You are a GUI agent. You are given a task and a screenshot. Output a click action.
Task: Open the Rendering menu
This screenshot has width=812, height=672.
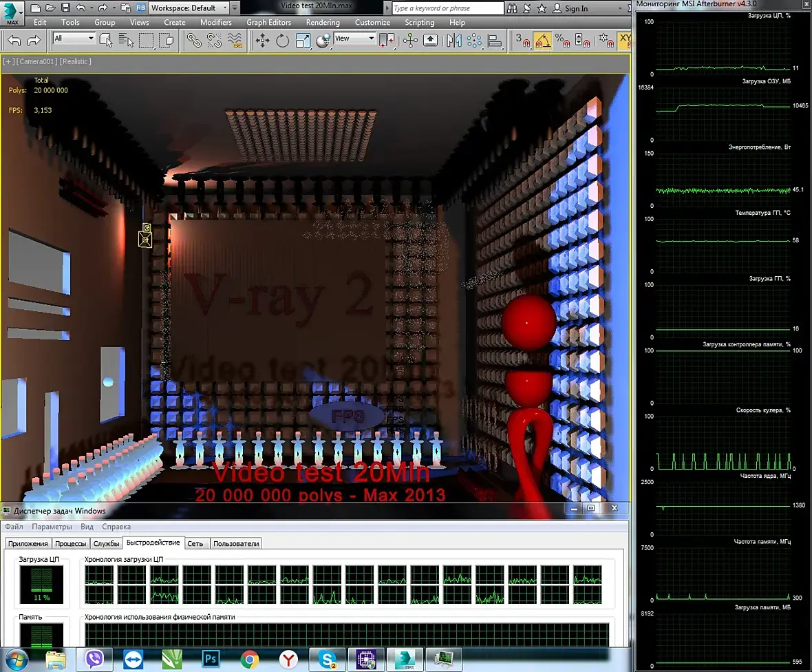[323, 22]
